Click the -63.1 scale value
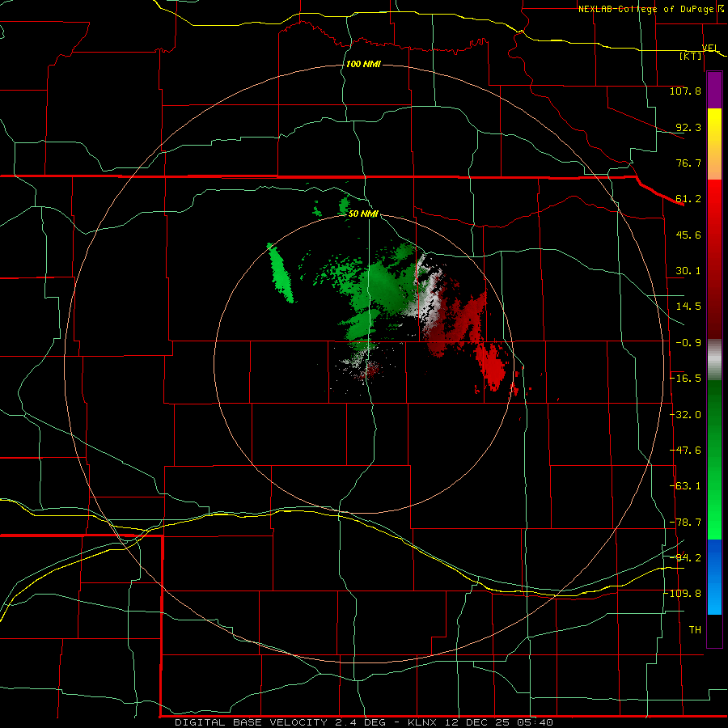Viewport: 728px width, 728px height. pos(685,486)
